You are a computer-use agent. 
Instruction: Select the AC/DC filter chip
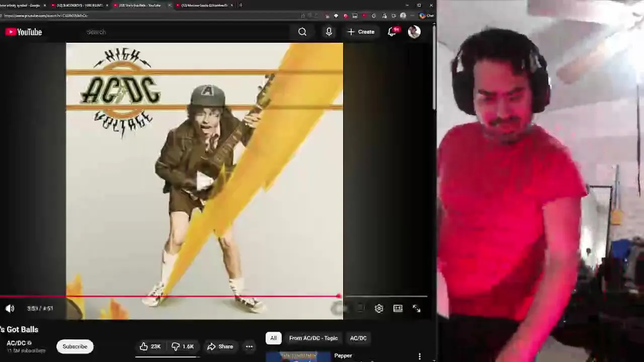pyautogui.click(x=358, y=338)
